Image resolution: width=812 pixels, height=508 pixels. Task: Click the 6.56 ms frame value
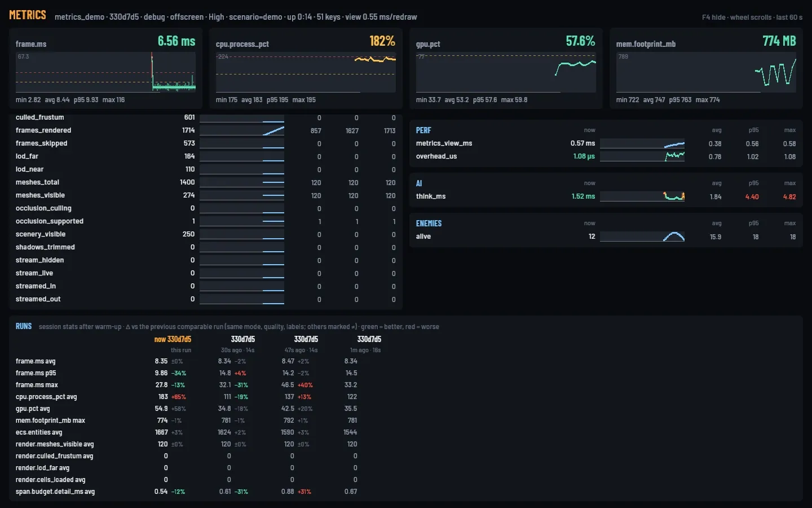pyautogui.click(x=176, y=41)
